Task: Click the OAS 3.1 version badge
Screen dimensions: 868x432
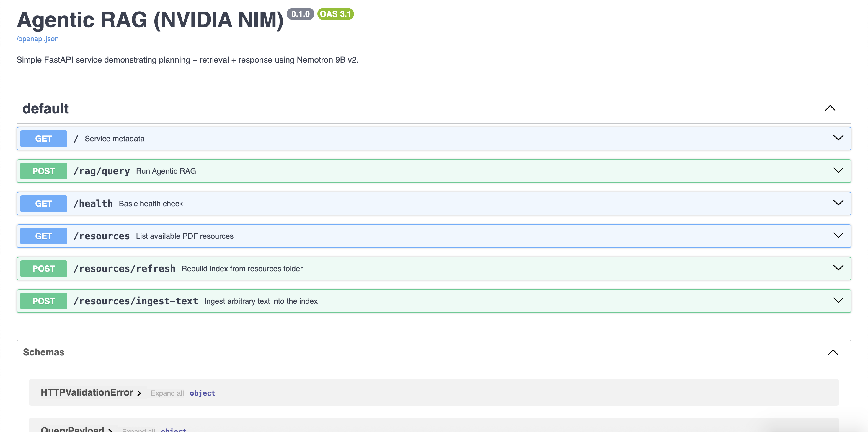Action: pos(335,14)
